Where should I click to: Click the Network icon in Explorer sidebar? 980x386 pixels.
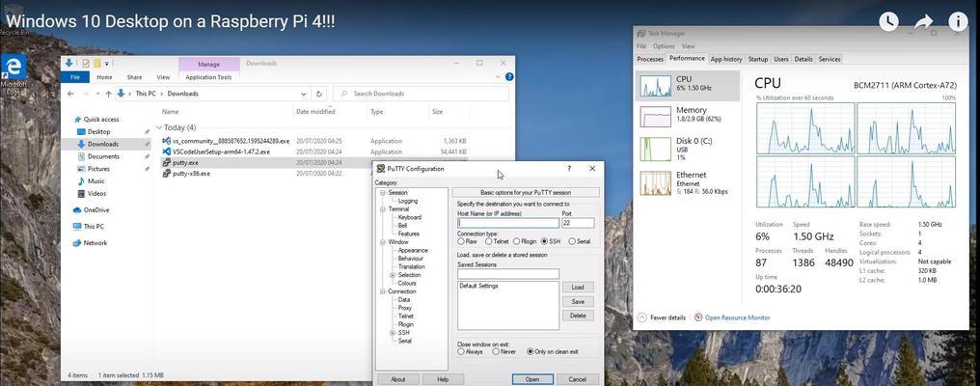[77, 243]
